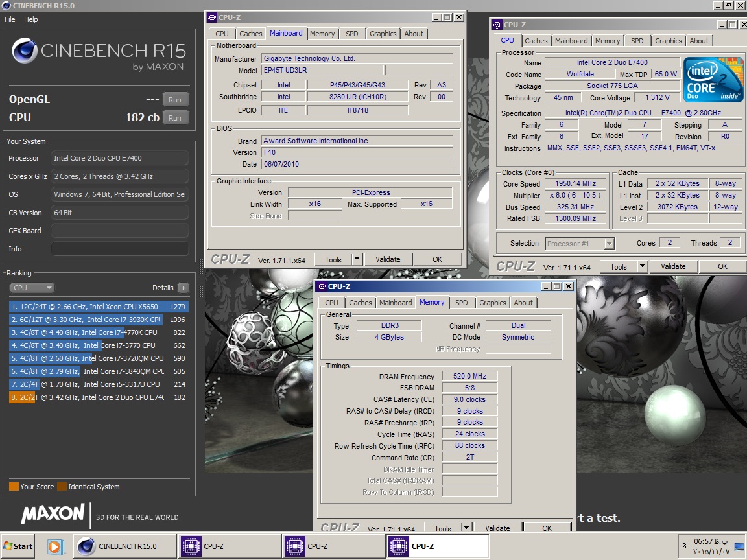Click the DRAM Frequency 520.0 MHz value
The image size is (747, 560).
coord(469,376)
